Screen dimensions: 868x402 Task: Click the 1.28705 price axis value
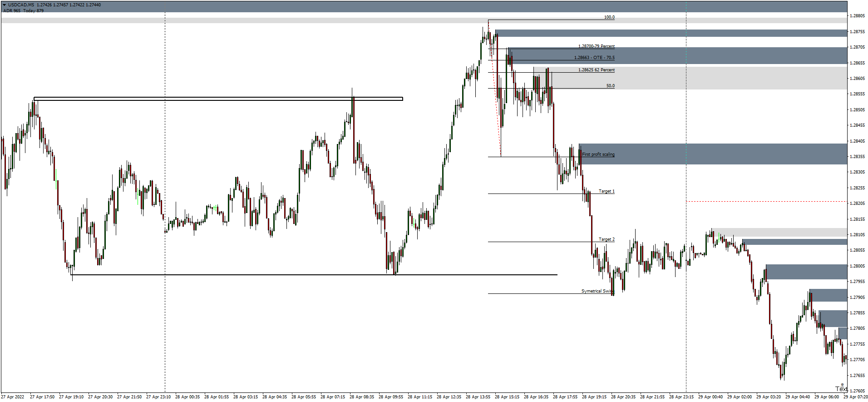coord(858,47)
